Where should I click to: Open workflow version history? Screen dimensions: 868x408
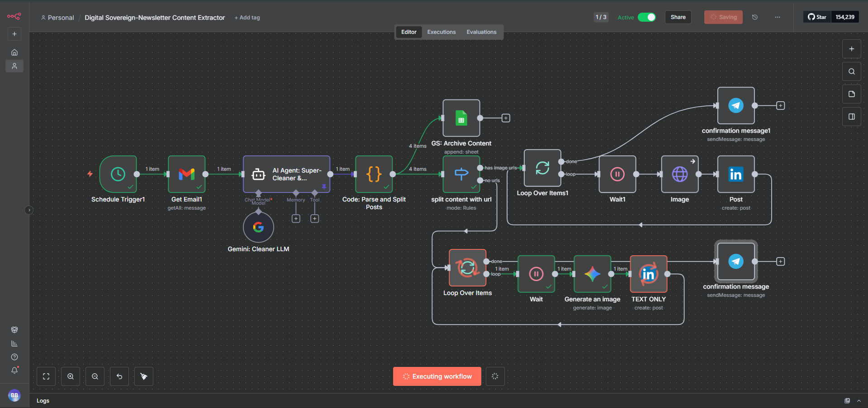click(754, 17)
